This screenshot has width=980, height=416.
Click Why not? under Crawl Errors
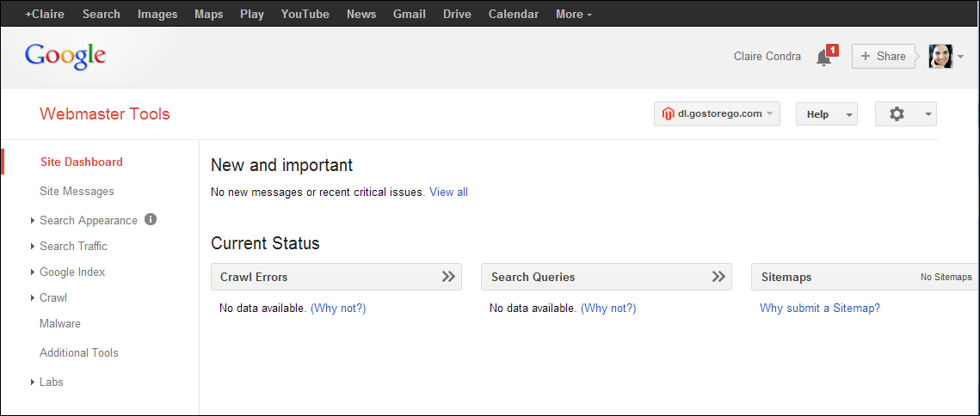click(338, 309)
